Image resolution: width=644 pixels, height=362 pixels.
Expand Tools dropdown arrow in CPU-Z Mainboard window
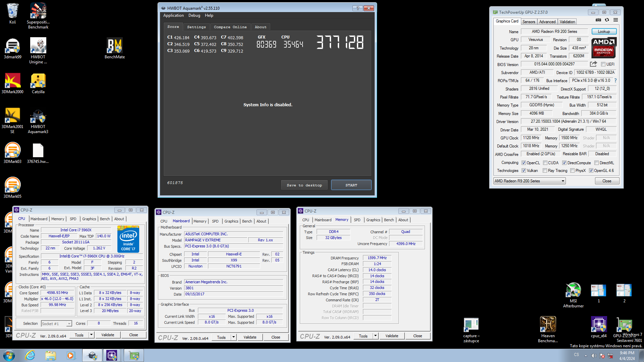233,337
